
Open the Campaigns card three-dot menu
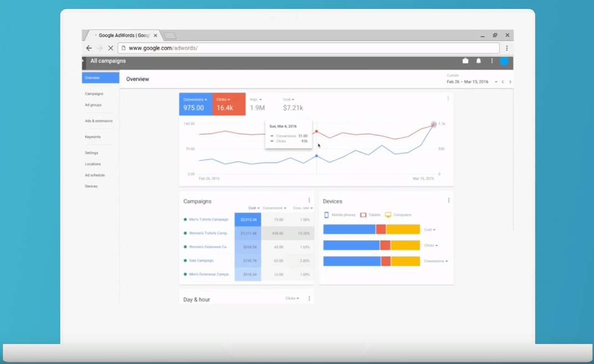(x=309, y=201)
